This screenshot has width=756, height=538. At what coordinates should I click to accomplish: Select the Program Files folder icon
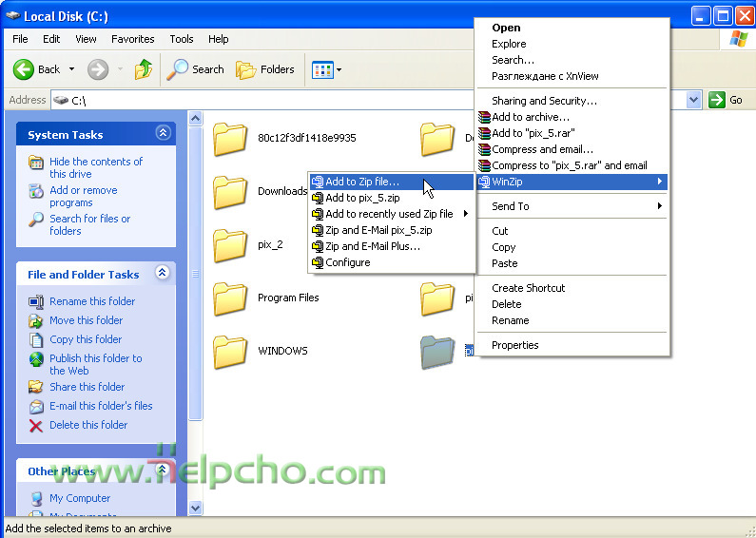click(x=230, y=298)
